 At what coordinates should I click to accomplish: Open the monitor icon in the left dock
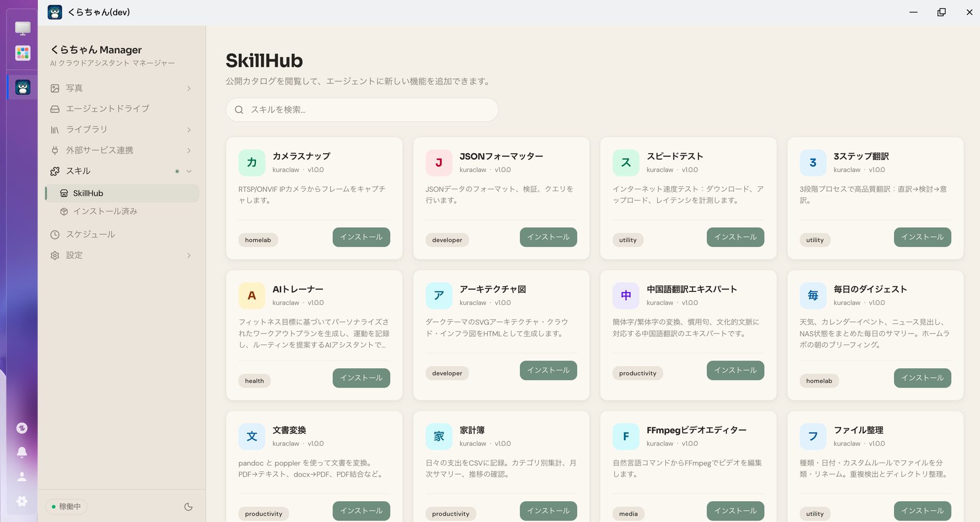click(x=22, y=28)
